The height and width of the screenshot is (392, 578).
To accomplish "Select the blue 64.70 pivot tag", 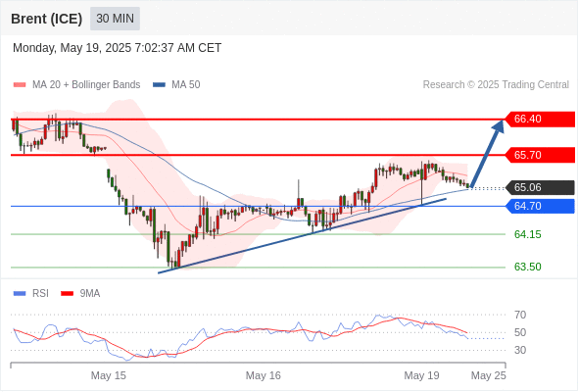I will [x=540, y=206].
